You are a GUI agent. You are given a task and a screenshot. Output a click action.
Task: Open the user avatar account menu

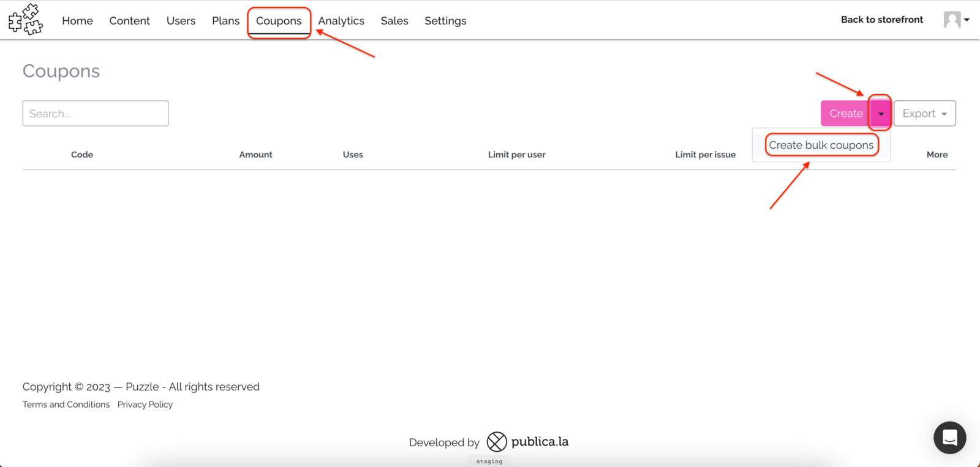[952, 20]
